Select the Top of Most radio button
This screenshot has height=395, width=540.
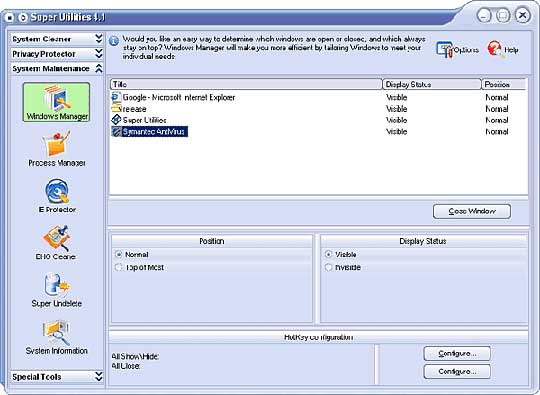click(119, 267)
